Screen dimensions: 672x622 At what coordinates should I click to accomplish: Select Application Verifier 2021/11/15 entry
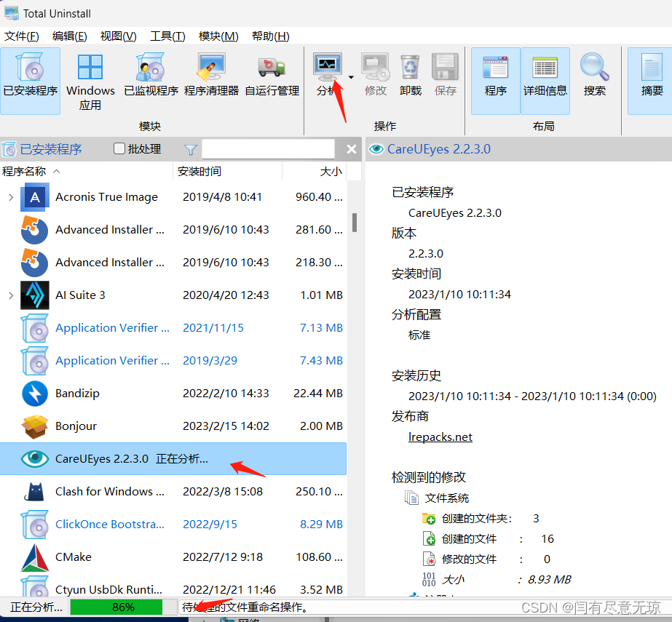pos(173,327)
